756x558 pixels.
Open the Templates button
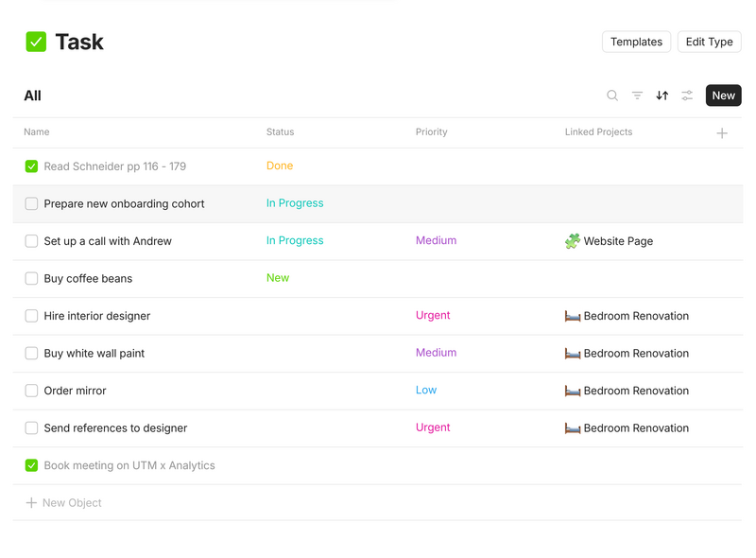coord(636,42)
